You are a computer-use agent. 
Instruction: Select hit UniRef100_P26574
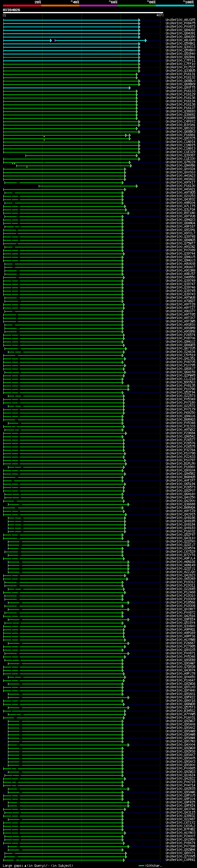click(x=180, y=335)
